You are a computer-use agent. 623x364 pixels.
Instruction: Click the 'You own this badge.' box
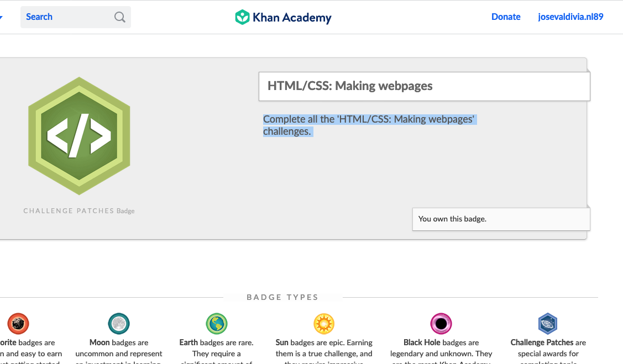501,219
